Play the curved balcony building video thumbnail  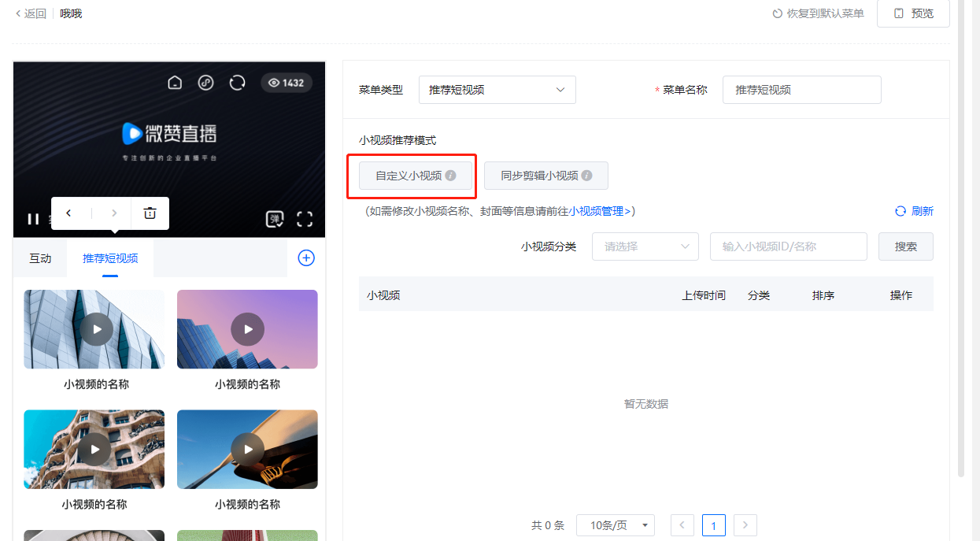pos(95,449)
